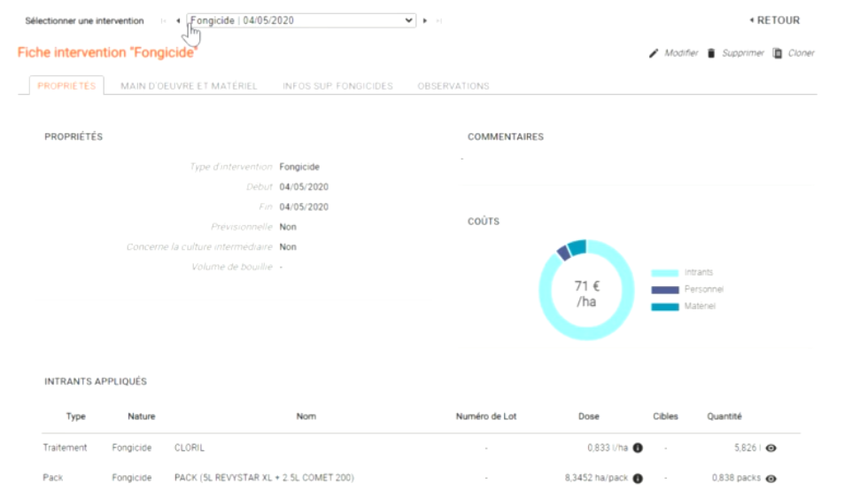Click the Prévisionnelle value Non
The width and height of the screenshot is (868, 491).
[288, 227]
